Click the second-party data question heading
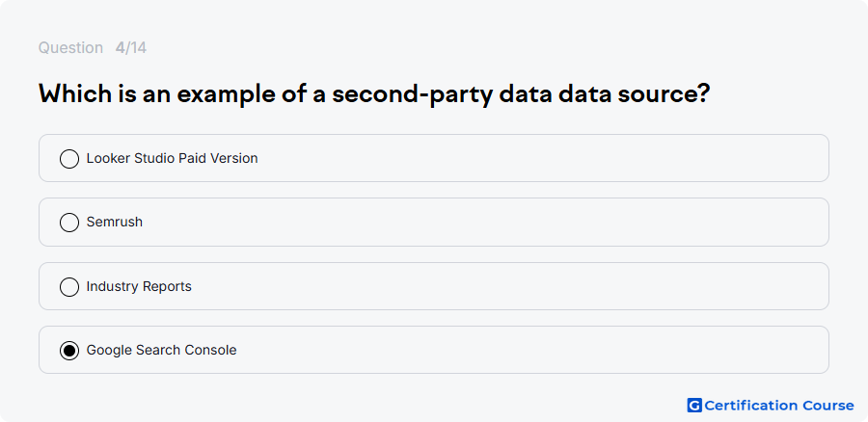The image size is (868, 422). point(374,94)
